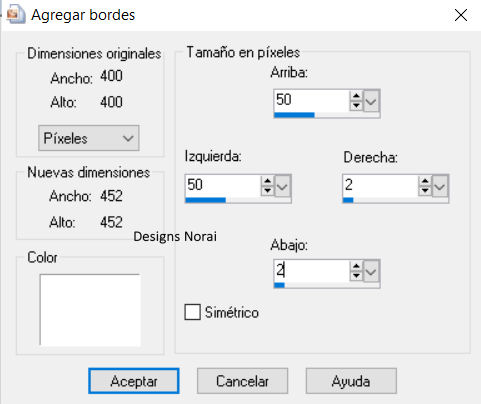Click inside the Abajo value field
This screenshot has width=481, height=404.
click(x=311, y=271)
